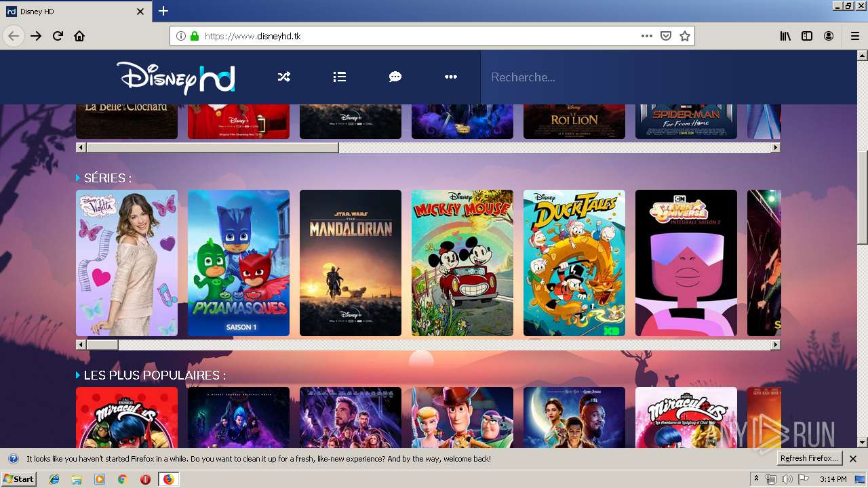Viewport: 868px width, 488px height.
Task: Open Firefox account icon
Action: coord(829,36)
